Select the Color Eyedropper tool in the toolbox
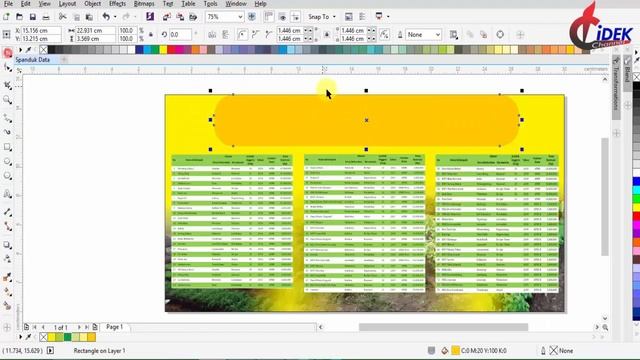640x360 pixels. (x=7, y=278)
